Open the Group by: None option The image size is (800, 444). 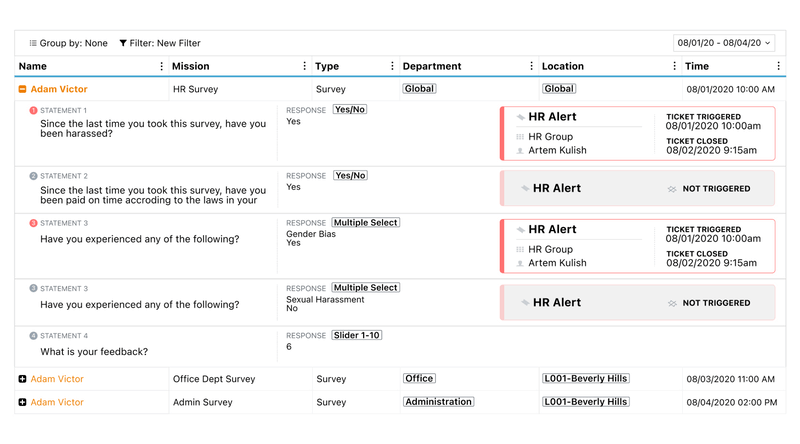[x=68, y=43]
